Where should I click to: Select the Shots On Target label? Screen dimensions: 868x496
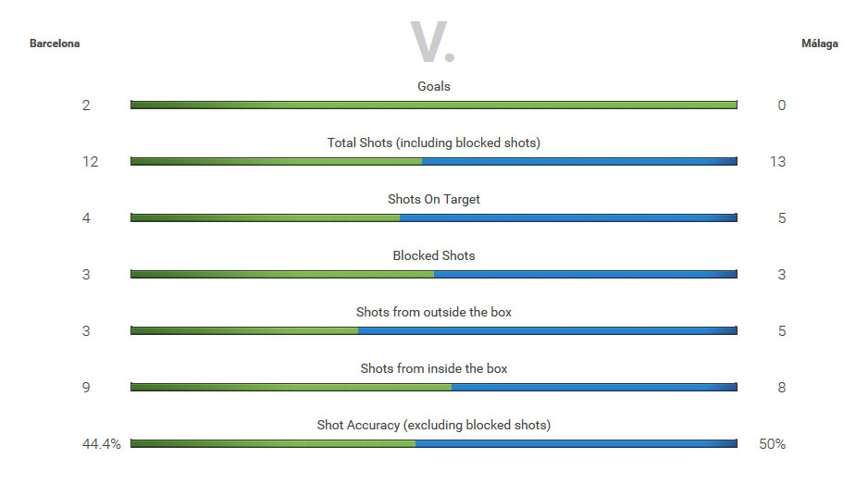tap(434, 199)
